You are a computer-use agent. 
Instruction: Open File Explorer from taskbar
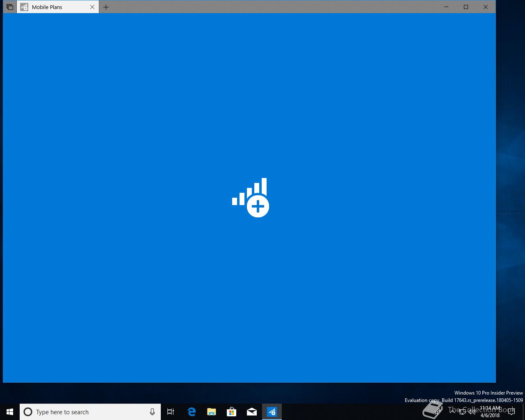click(212, 412)
